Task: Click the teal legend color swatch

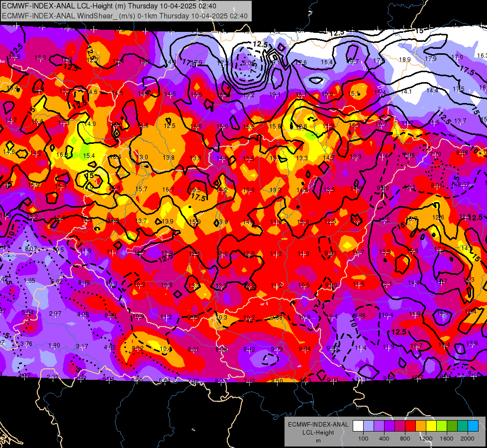Action: (x=463, y=426)
